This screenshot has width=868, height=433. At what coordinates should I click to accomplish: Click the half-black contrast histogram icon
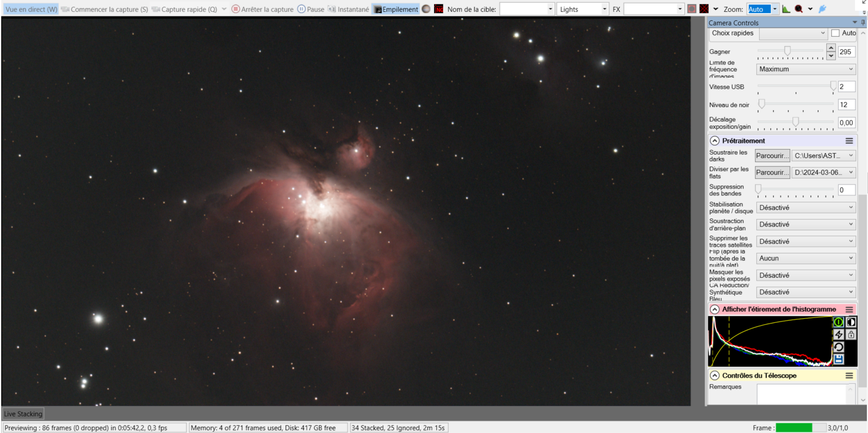(x=851, y=322)
